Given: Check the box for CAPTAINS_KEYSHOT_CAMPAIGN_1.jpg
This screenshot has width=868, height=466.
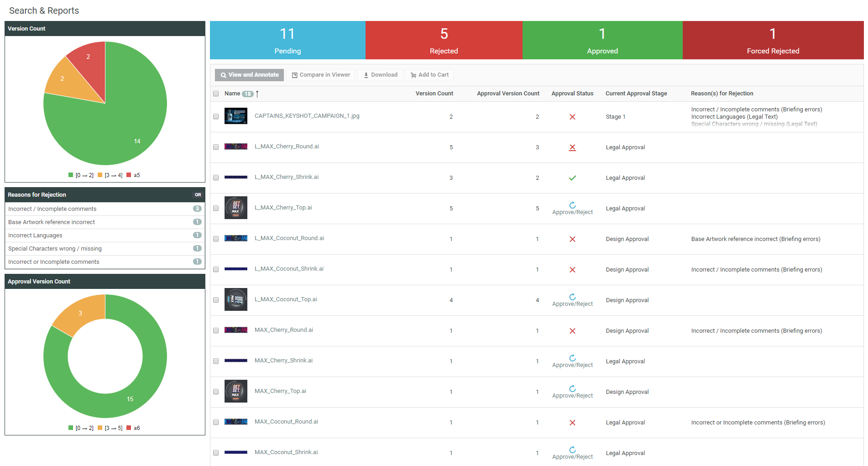Looking at the screenshot, I should pyautogui.click(x=216, y=116).
